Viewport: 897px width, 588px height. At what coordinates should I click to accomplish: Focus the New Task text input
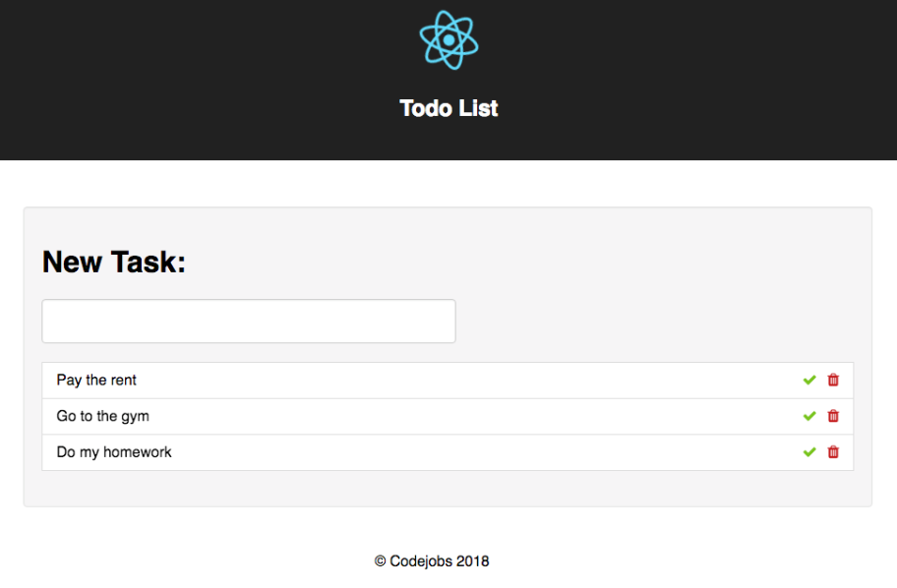pyautogui.click(x=249, y=322)
